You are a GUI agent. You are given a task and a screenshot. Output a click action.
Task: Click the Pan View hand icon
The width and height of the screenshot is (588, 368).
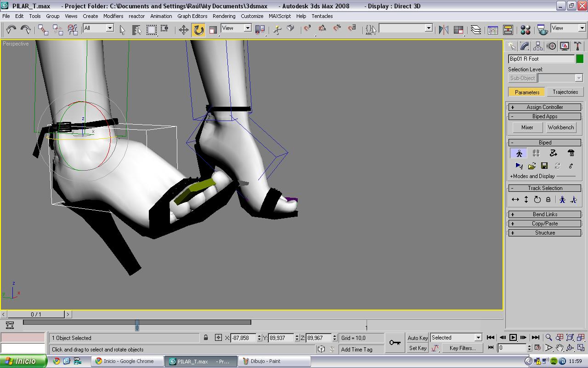click(x=560, y=348)
